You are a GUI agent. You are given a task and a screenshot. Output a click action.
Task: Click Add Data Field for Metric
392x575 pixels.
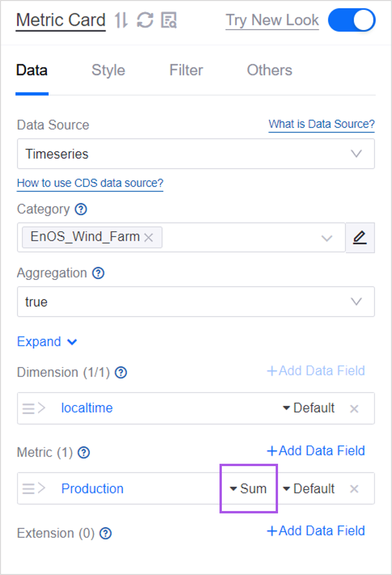click(x=316, y=451)
